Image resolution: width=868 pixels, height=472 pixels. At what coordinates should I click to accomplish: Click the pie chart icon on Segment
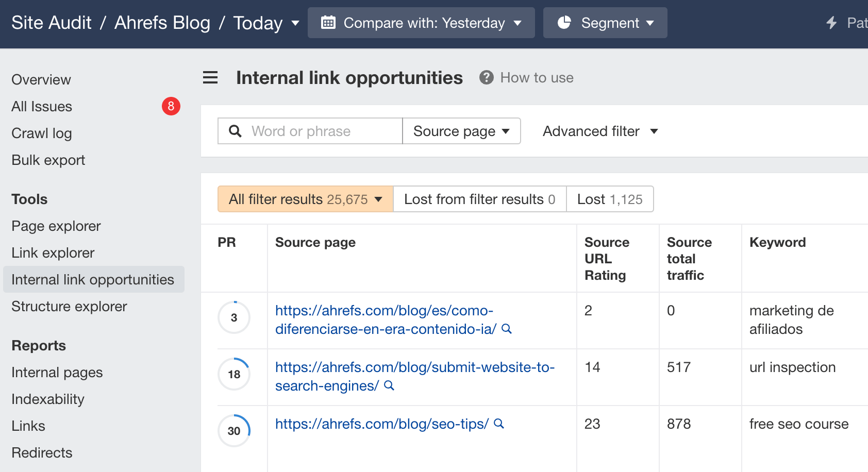565,23
